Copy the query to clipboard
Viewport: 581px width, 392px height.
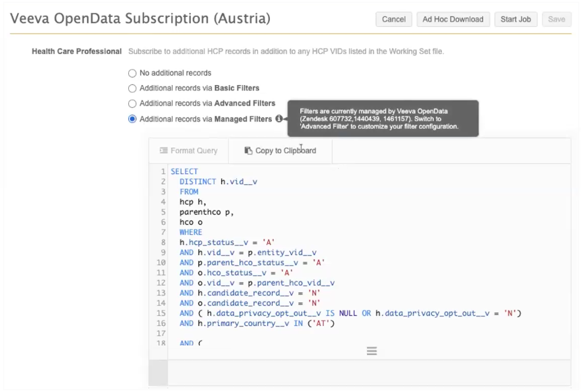pos(280,150)
